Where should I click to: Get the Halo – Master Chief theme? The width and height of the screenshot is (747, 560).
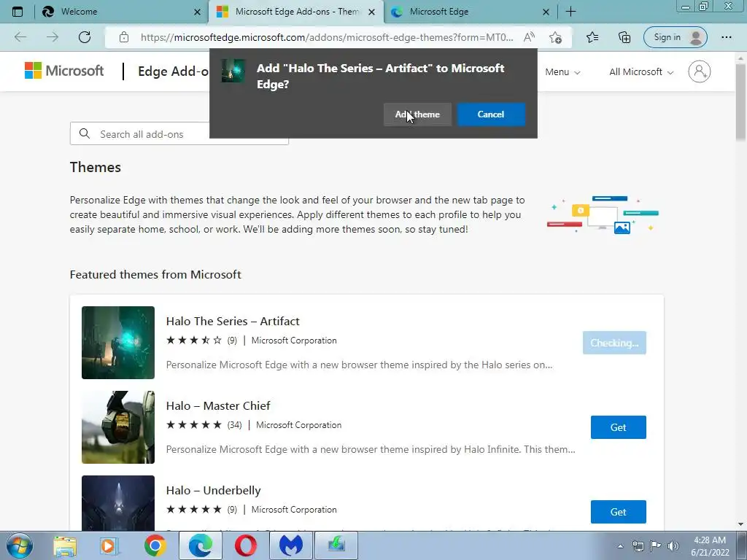(x=619, y=427)
